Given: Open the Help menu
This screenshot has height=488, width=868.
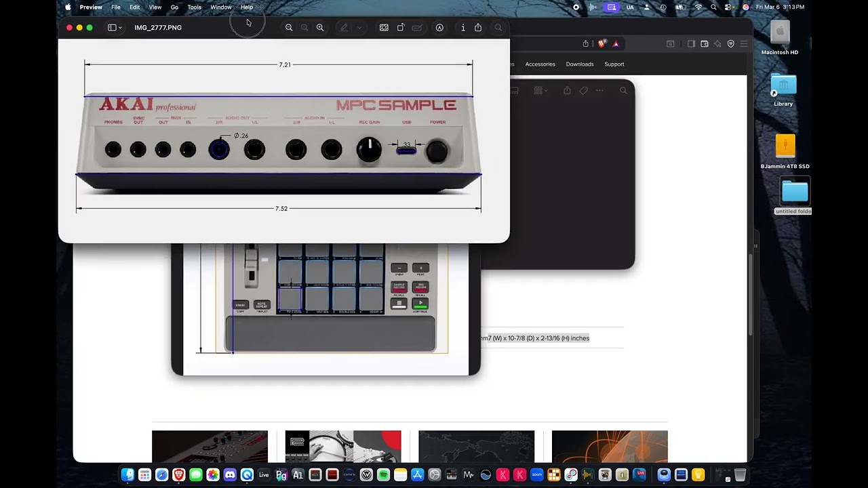Looking at the screenshot, I should pyautogui.click(x=247, y=7).
